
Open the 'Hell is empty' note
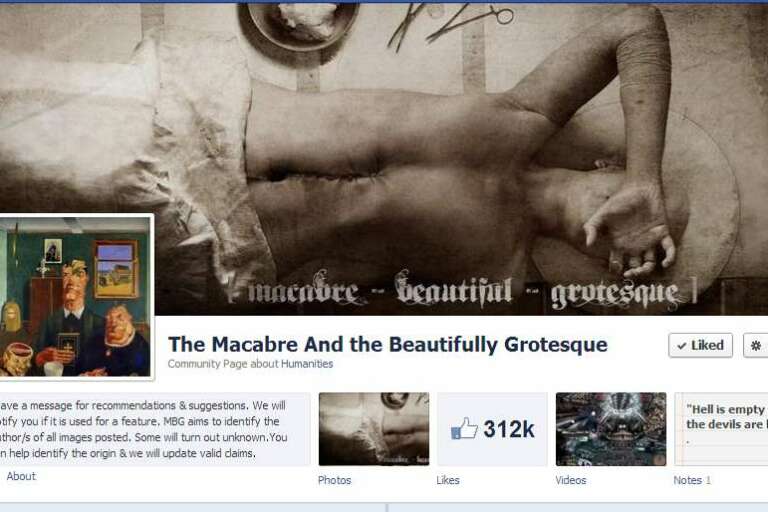click(721, 429)
